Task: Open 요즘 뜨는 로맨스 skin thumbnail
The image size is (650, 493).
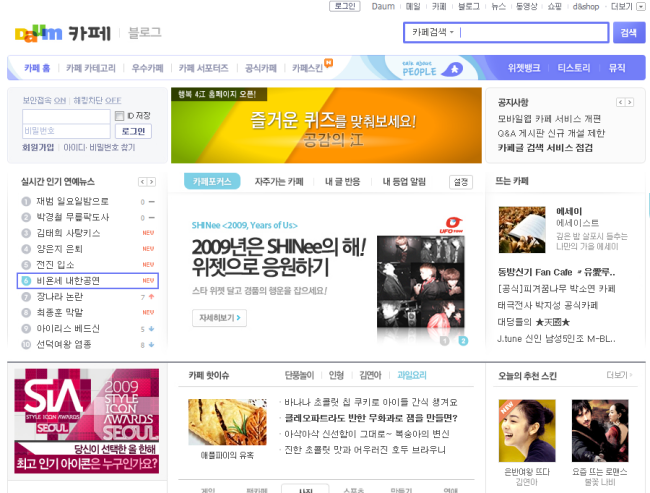Action: coord(600,431)
